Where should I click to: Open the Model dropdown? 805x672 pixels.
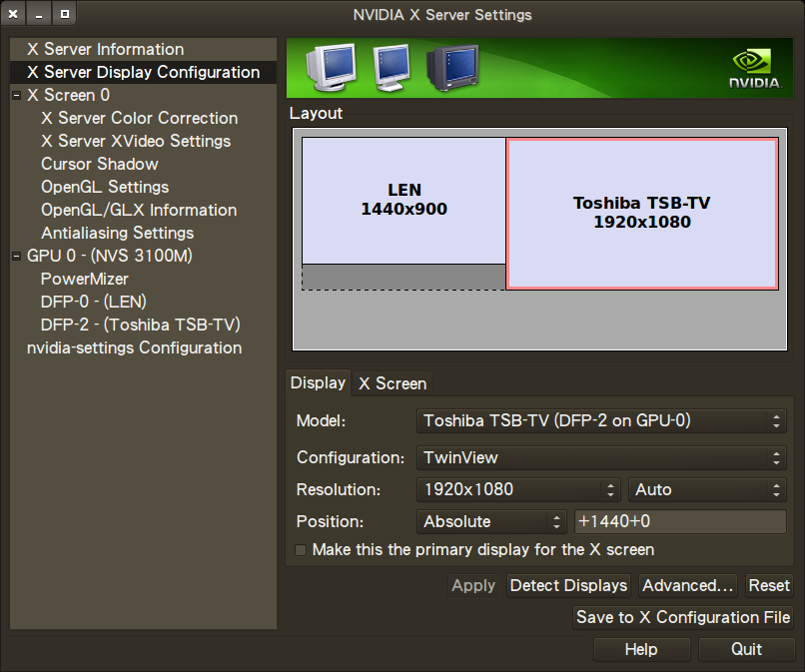[601, 421]
